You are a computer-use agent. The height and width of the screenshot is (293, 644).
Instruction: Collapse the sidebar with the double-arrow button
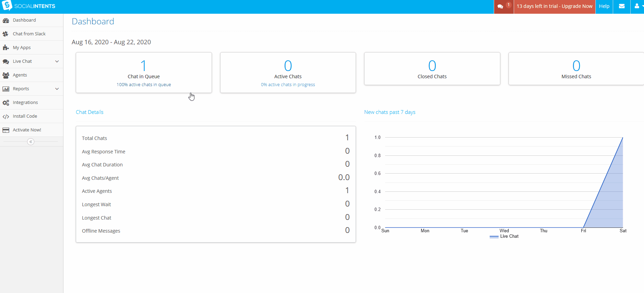pos(31,142)
